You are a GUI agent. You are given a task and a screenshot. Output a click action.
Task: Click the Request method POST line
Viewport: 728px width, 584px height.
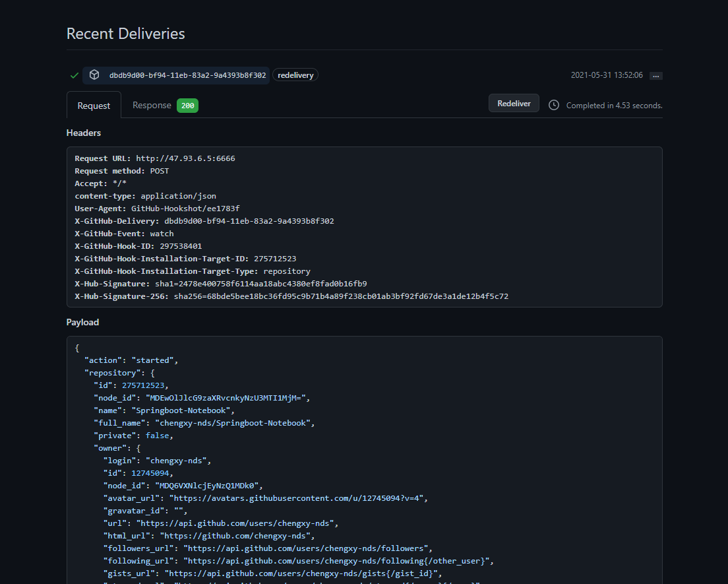coord(122,171)
